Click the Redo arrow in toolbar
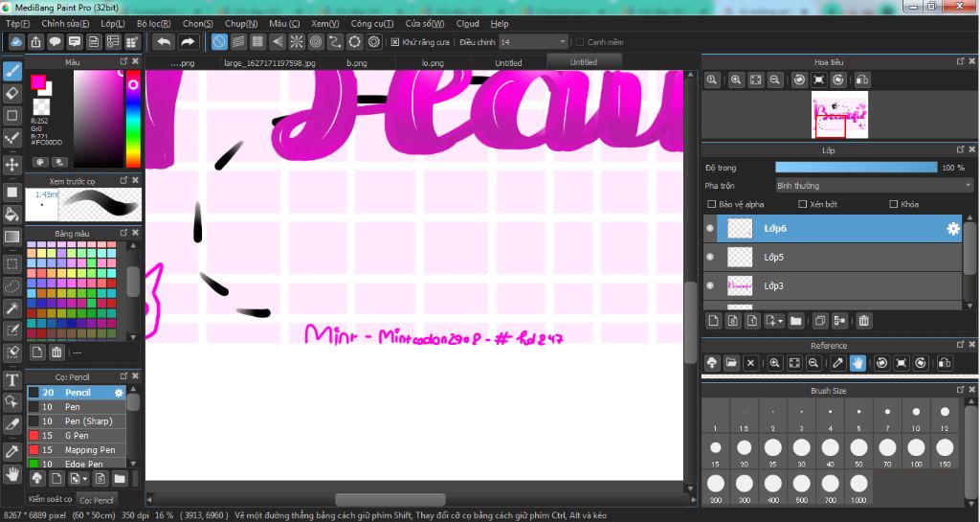Viewport: 980px width, 522px height. [188, 42]
